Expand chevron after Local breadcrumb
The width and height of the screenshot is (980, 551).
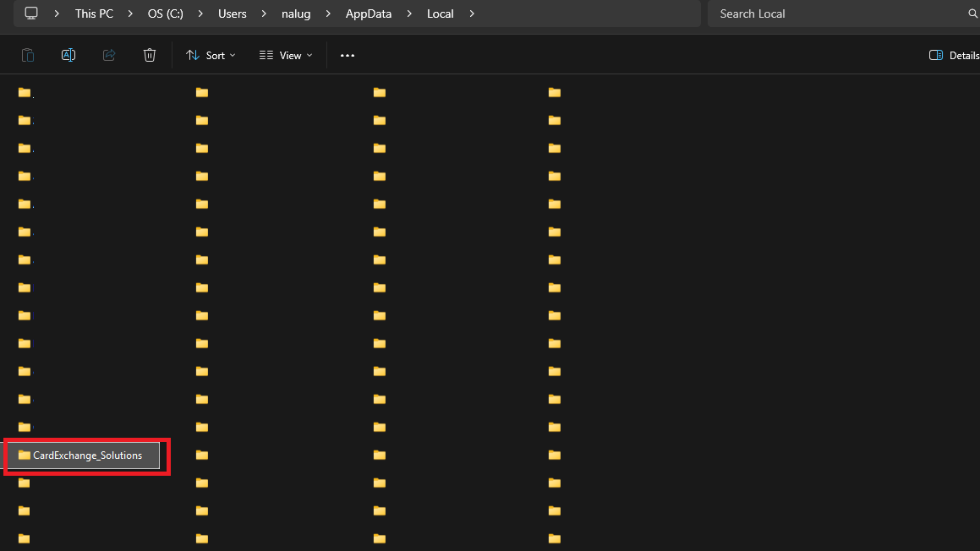click(472, 14)
